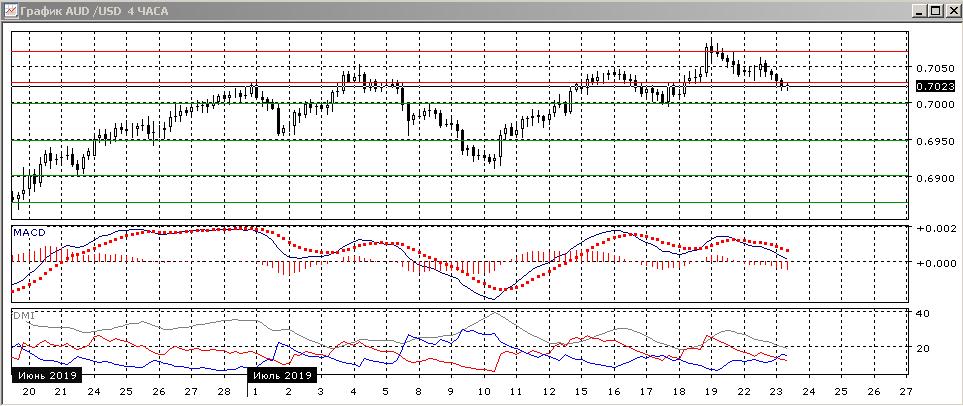Click the Июнь 2019 month marker
Screen dimensions: 963x406
46,375
